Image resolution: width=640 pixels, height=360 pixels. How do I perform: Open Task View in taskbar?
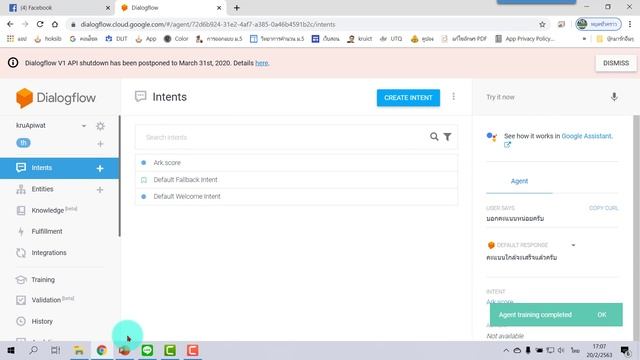(x=56, y=350)
